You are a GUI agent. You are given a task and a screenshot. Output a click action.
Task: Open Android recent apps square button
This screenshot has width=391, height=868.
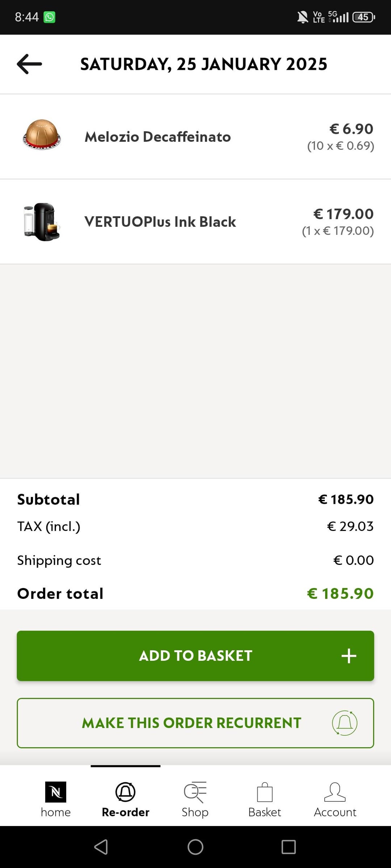tap(289, 847)
